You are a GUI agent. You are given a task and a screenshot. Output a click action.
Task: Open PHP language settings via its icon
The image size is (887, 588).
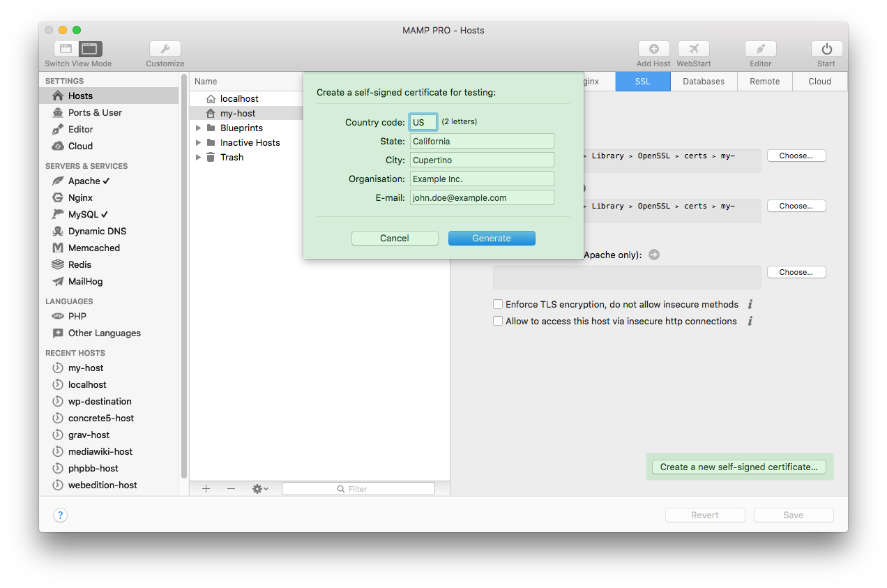pos(58,316)
